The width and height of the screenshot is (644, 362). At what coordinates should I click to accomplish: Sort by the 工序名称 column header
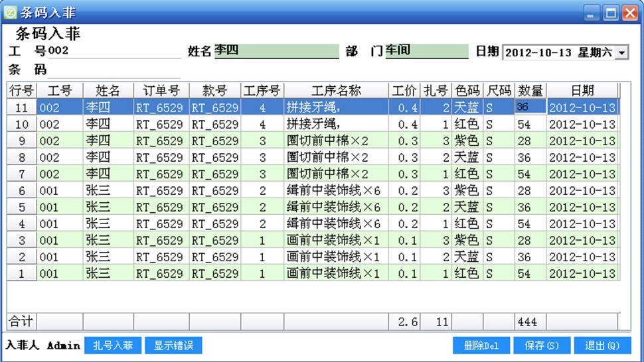(336, 90)
